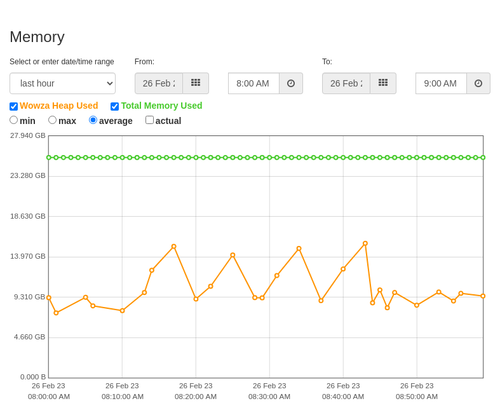Click the 08:00:00 AM x-axis label
500x403 pixels.
pos(49,397)
